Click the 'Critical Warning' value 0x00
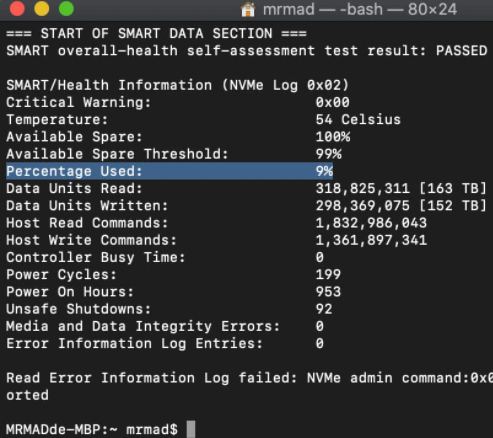This screenshot has height=438, width=493. click(x=333, y=102)
